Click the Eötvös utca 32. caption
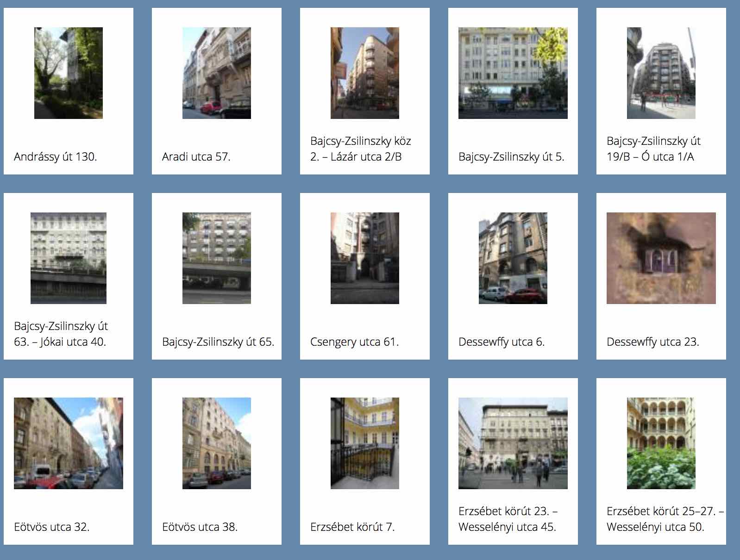 (52, 527)
